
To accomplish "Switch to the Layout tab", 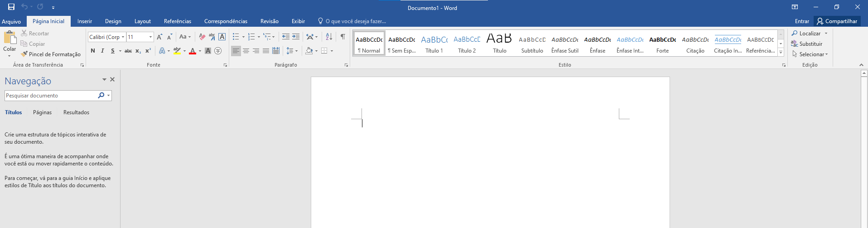I will pyautogui.click(x=143, y=21).
